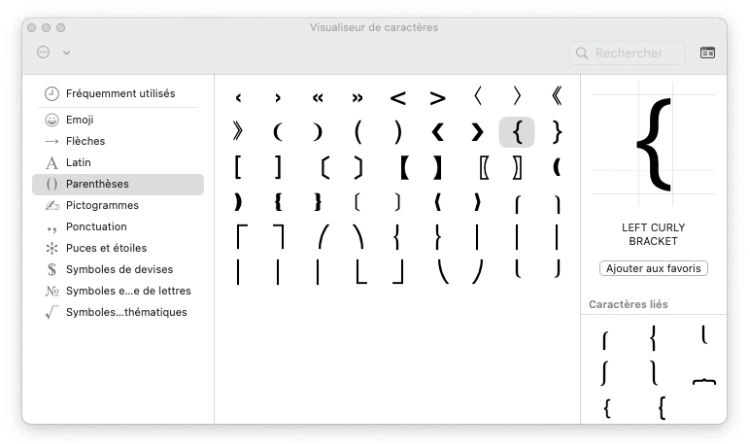The image size is (750, 444).
Task: Select the left floor corner bracket ⌊
Action: pos(361,272)
